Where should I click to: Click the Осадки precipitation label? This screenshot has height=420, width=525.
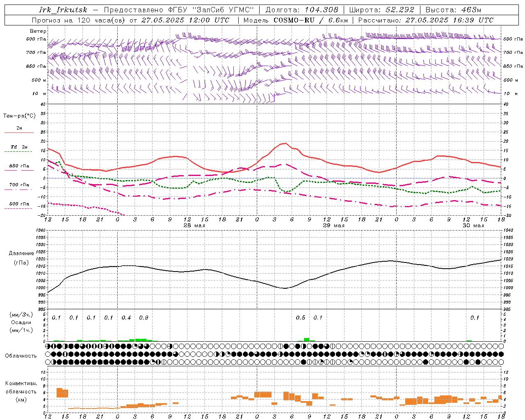[21, 322]
